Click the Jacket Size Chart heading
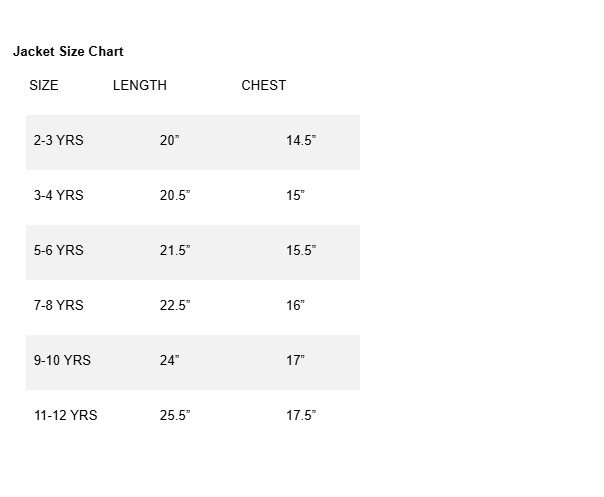604x497 pixels. pyautogui.click(x=68, y=52)
